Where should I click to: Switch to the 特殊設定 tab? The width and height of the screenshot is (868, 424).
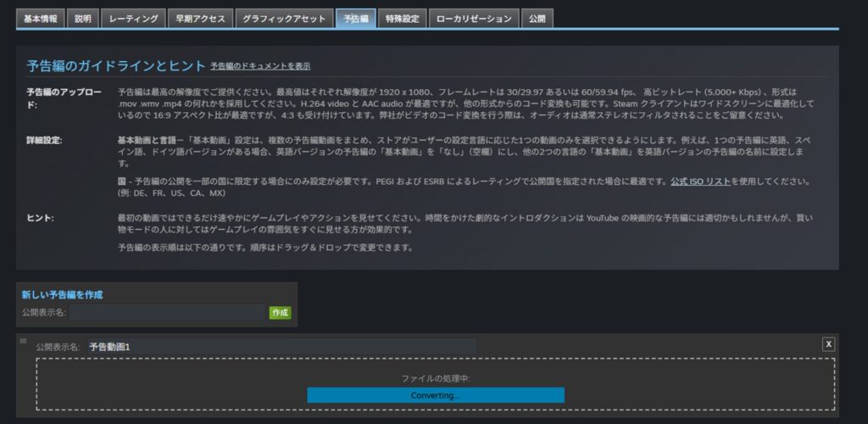(402, 19)
